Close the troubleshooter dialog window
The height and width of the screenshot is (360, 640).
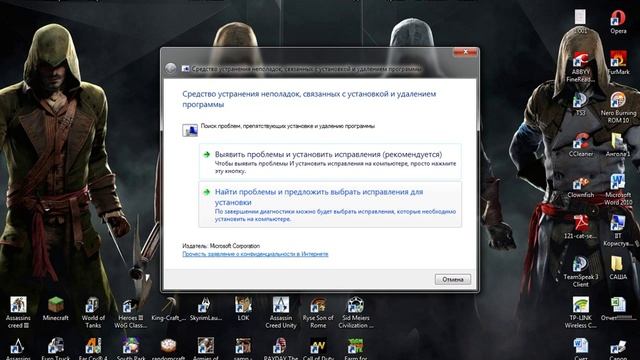point(465,52)
